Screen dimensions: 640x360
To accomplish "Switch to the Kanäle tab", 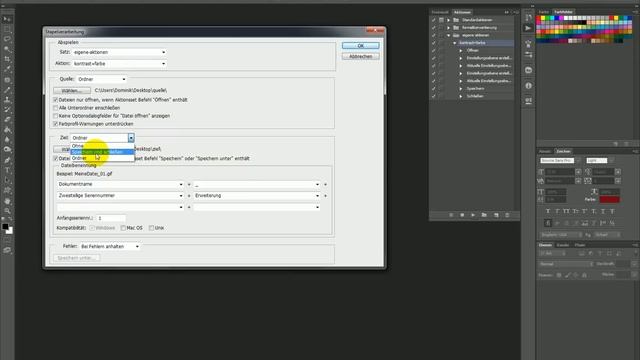I will point(563,245).
